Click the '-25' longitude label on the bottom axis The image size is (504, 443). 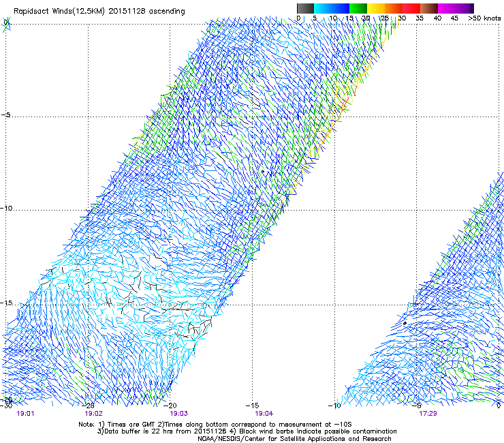click(x=88, y=406)
